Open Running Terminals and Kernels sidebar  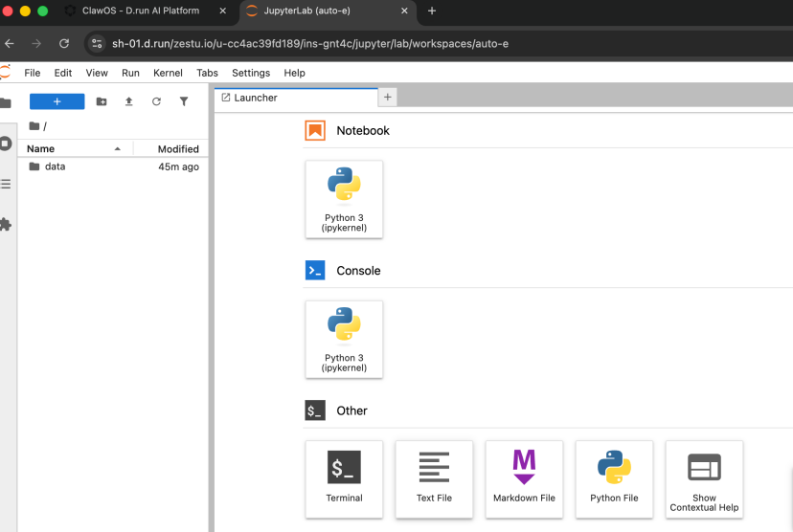[6, 144]
